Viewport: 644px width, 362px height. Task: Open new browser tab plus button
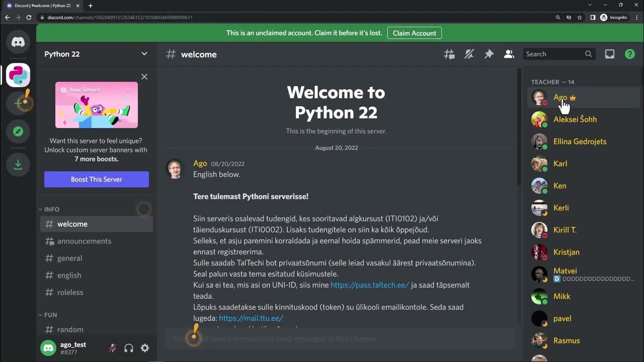pyautogui.click(x=91, y=6)
